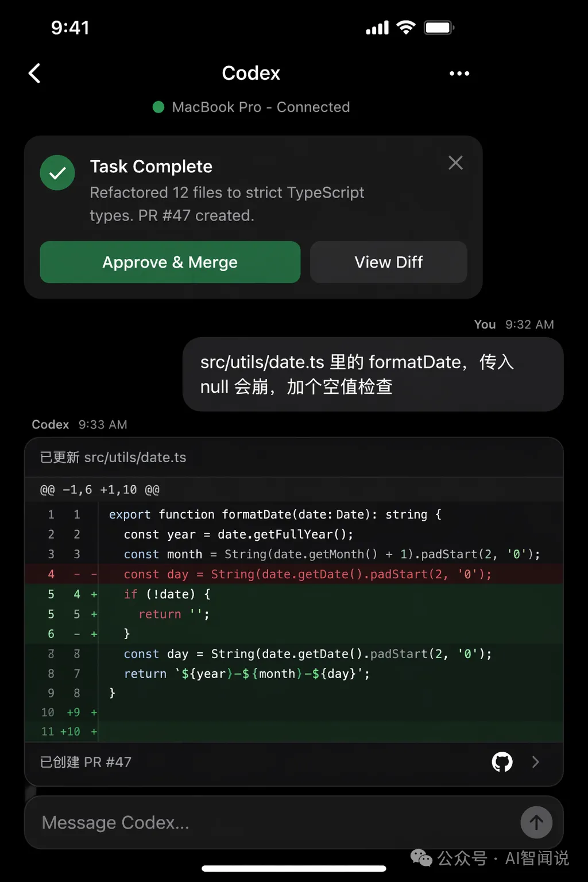Expand PR #47 details with right chevron

[536, 762]
